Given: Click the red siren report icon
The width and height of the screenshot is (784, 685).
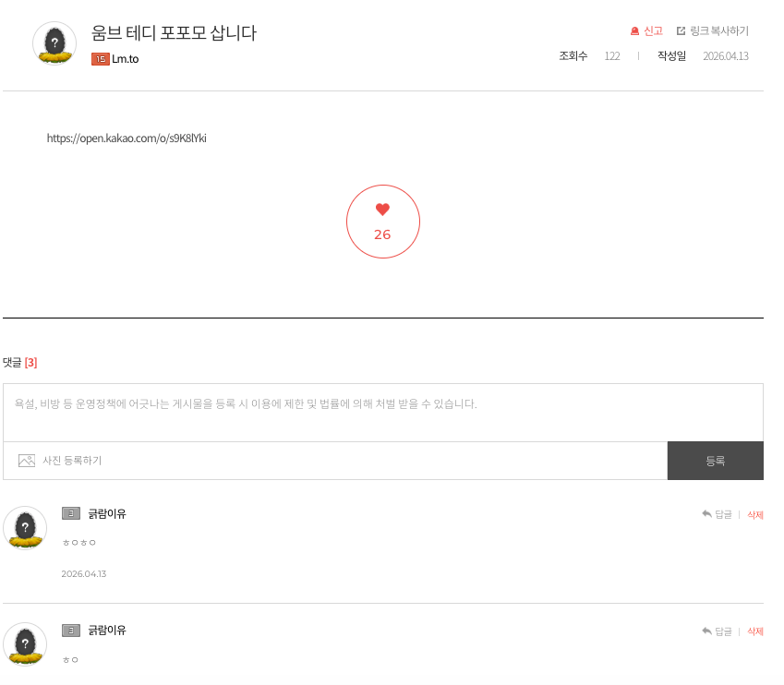Looking at the screenshot, I should point(634,31).
